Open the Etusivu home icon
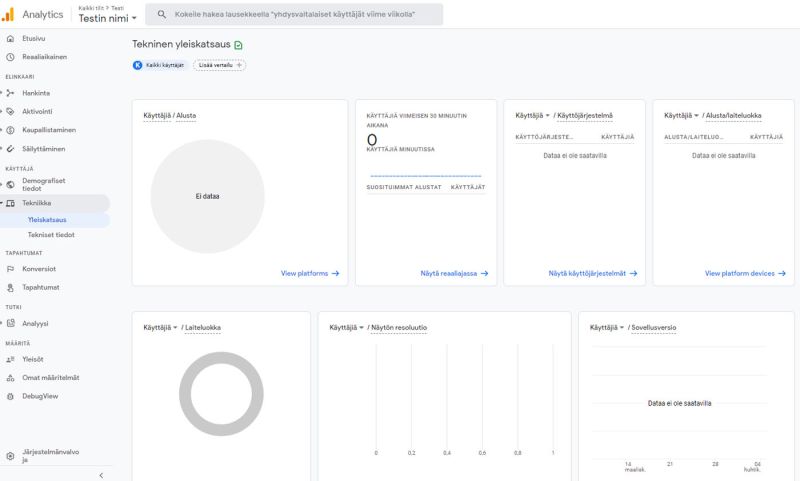Image resolution: width=800 pixels, height=481 pixels. (x=10, y=38)
